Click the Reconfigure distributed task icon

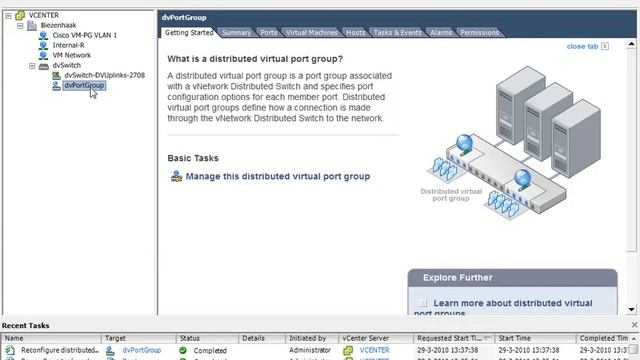point(10,350)
